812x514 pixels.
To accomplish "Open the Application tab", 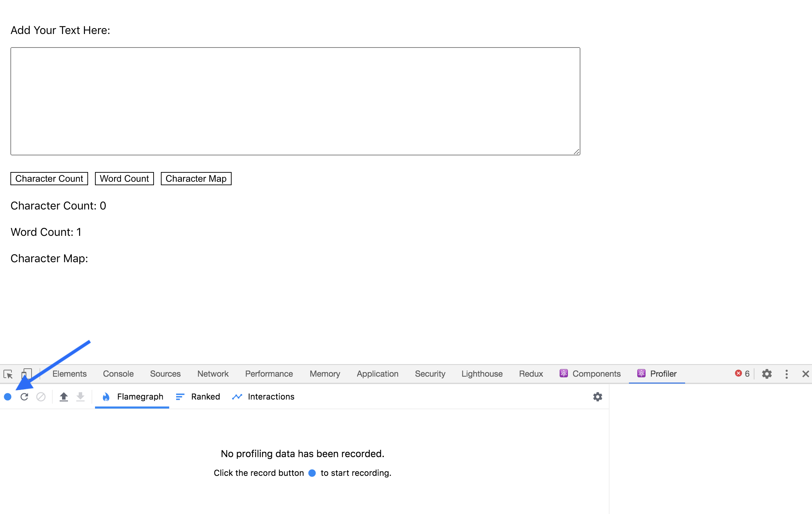I will click(x=378, y=374).
